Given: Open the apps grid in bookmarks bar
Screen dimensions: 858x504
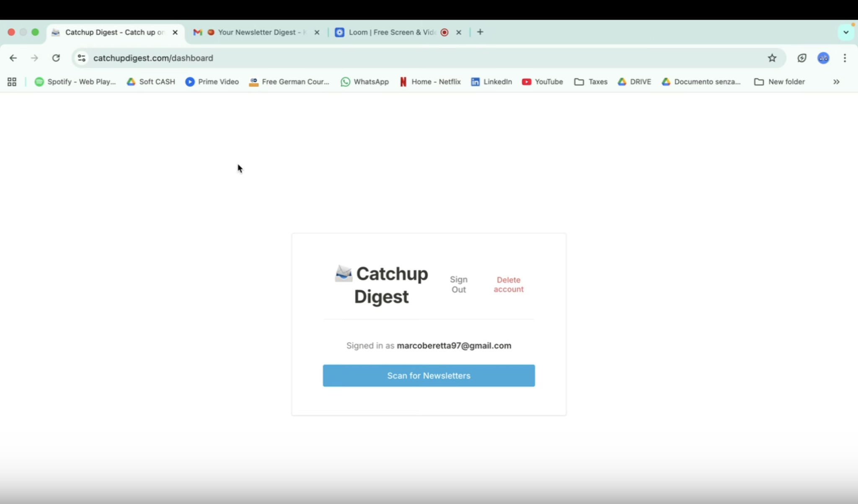Looking at the screenshot, I should pos(12,82).
